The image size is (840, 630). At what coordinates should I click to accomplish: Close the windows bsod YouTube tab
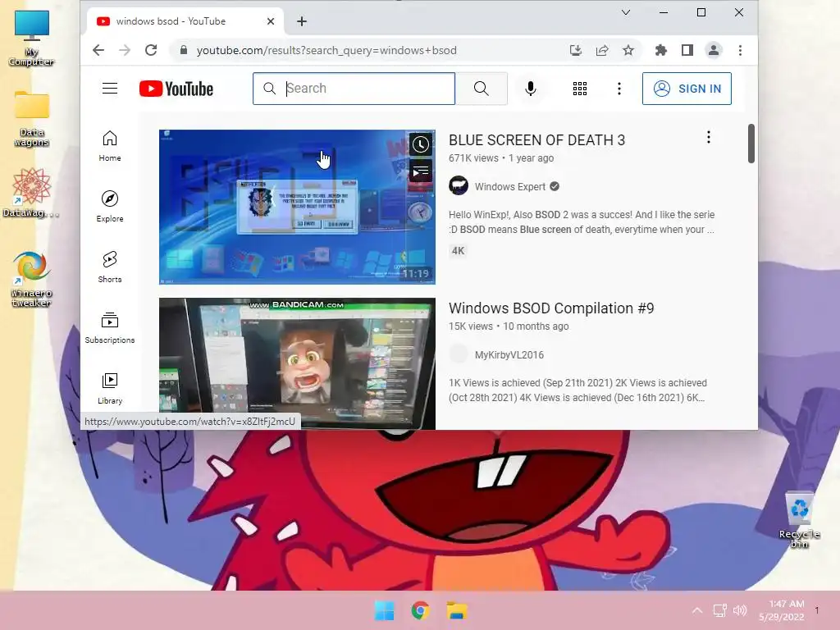click(x=271, y=21)
